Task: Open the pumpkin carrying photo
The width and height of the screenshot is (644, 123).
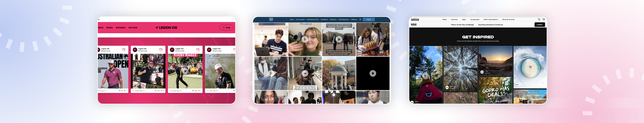Action: 373,39
